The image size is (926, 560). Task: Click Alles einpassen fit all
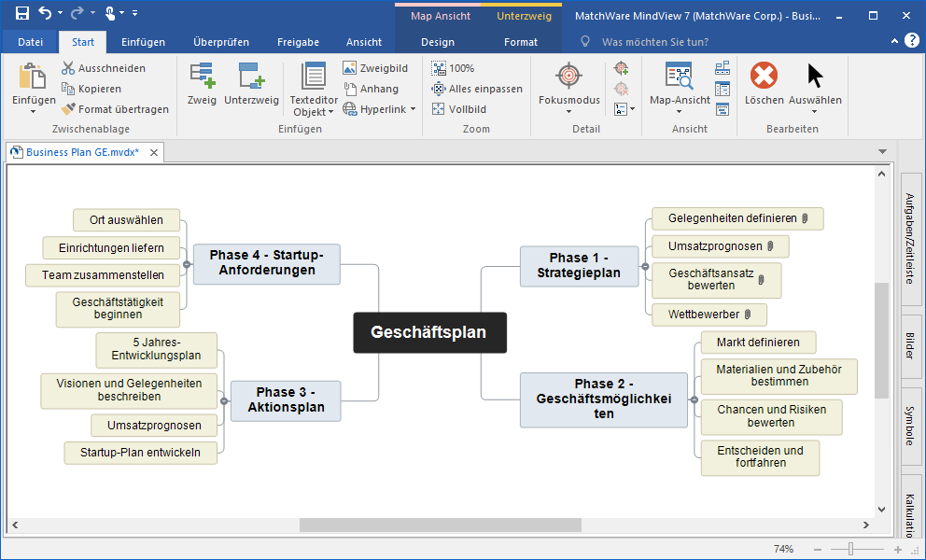click(477, 89)
